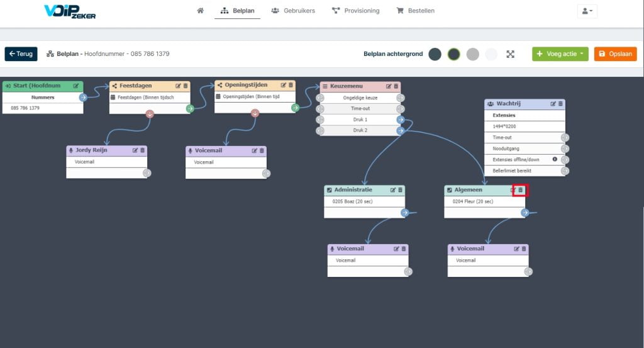Go to the home icon page

pyautogui.click(x=200, y=11)
